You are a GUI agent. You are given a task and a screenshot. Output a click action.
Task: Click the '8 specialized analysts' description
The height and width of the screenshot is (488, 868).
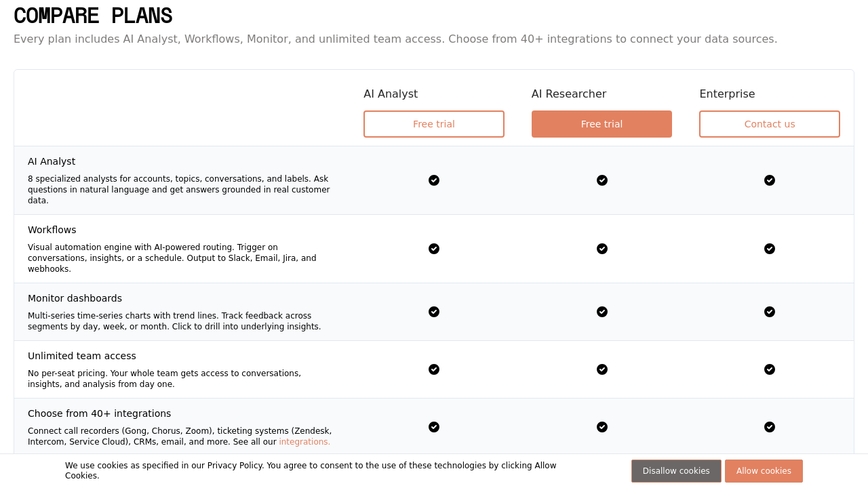(x=179, y=190)
